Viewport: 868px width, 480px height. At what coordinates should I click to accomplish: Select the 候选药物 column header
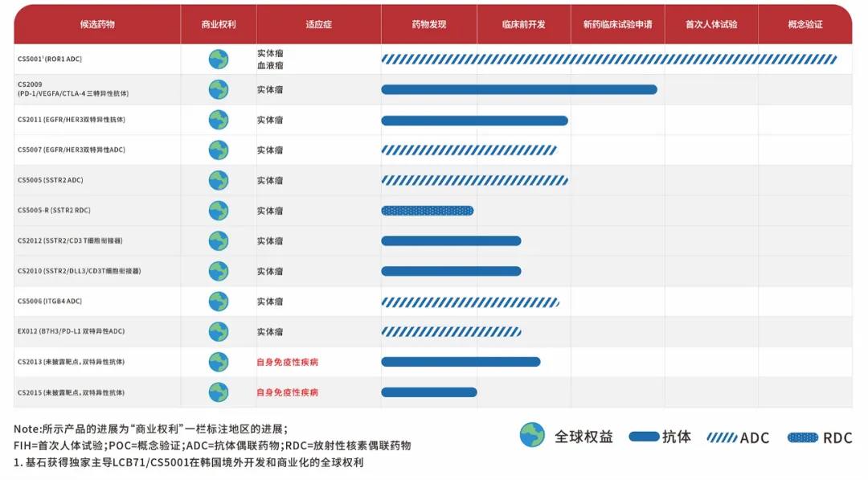coord(97,24)
